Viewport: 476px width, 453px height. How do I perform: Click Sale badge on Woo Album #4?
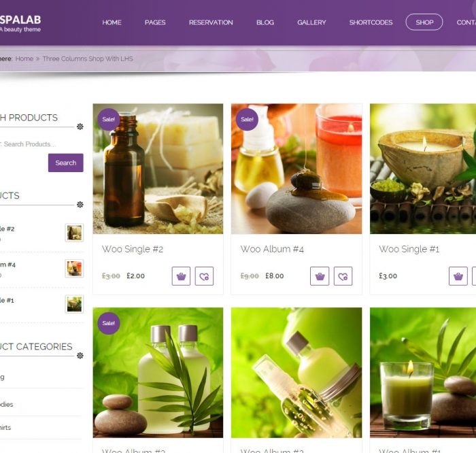pyautogui.click(x=247, y=119)
